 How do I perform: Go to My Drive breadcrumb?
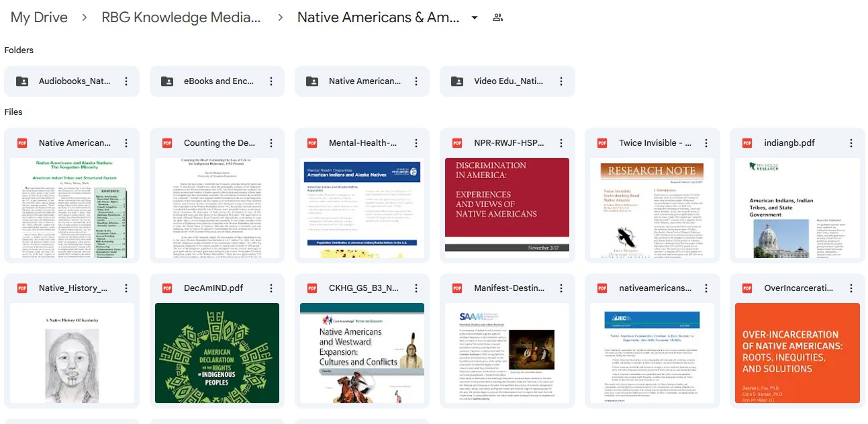pyautogui.click(x=40, y=17)
